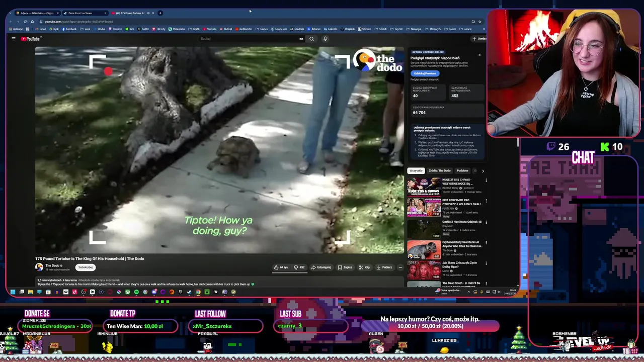Screen dimensions: 644x362
Task: Open the Gmail bookmark
Action: (x=40, y=29)
